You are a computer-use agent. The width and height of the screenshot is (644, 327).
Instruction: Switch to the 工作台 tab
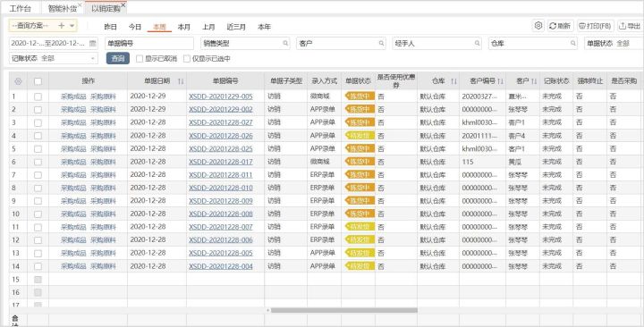coord(20,8)
